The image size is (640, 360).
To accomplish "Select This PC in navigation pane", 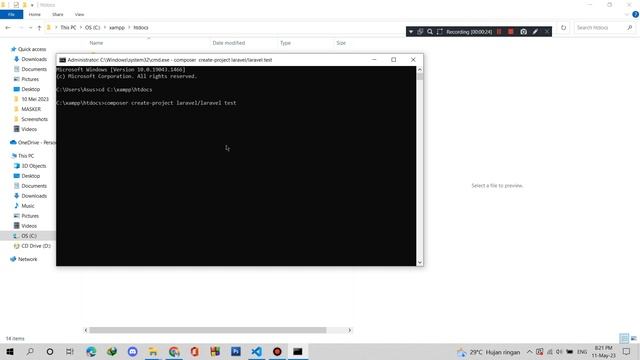I will pyautogui.click(x=26, y=156).
